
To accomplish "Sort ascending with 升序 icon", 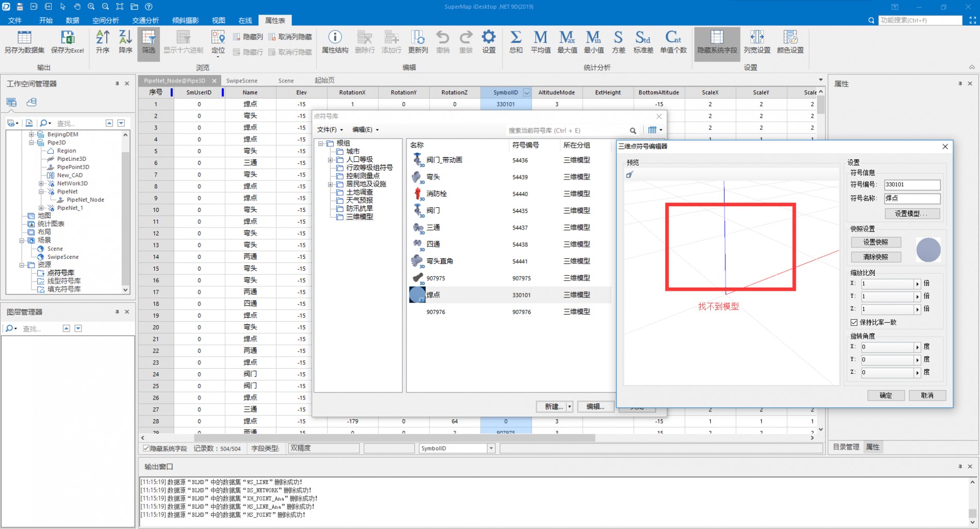I will (103, 42).
